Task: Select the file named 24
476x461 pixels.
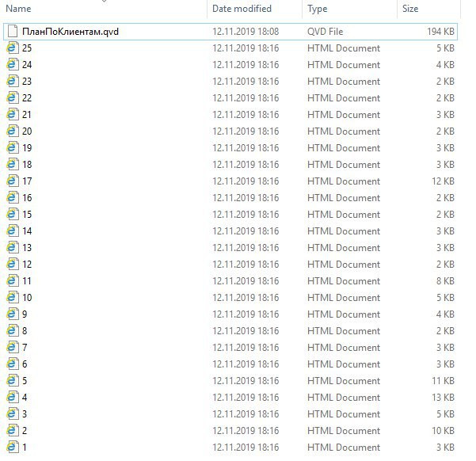Action: [27, 65]
